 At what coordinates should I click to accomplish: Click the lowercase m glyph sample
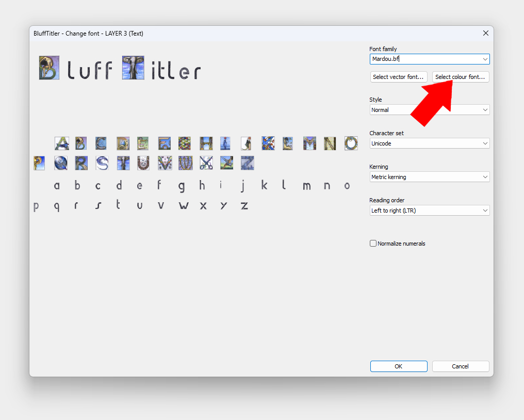(x=307, y=186)
